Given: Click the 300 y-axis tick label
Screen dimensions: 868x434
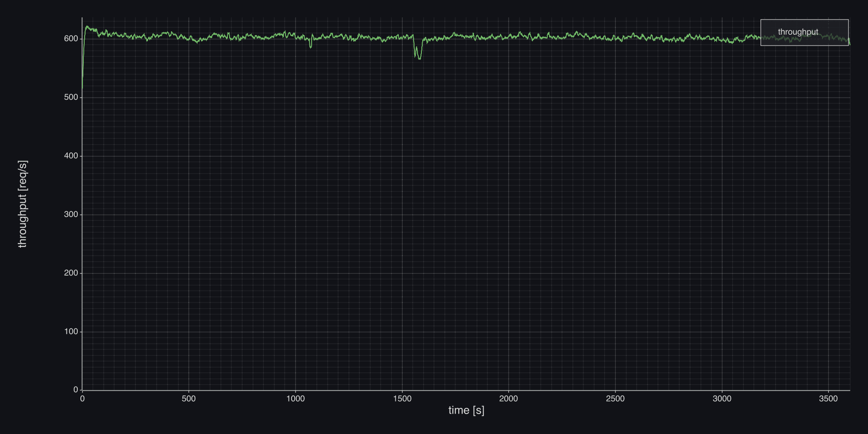Looking at the screenshot, I should [x=71, y=214].
